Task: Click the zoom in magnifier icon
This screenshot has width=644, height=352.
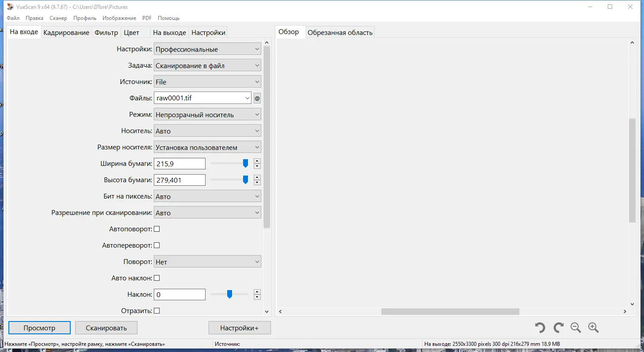Action: point(593,328)
